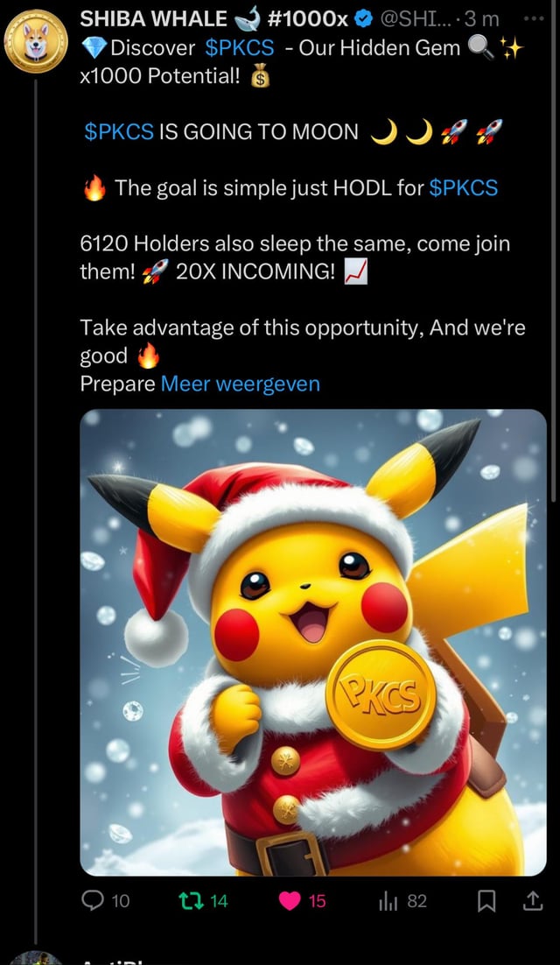Bookmark this $PKCS tweet

pyautogui.click(x=486, y=902)
